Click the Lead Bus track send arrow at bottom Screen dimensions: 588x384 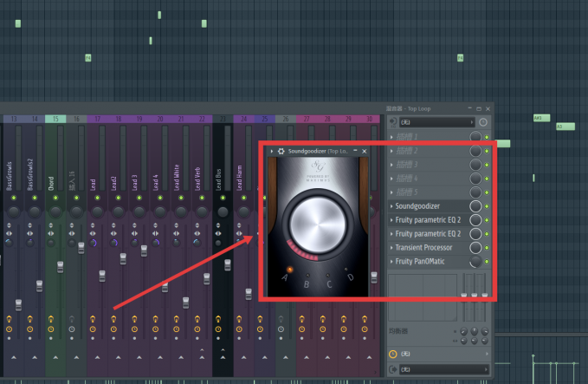tap(223, 357)
